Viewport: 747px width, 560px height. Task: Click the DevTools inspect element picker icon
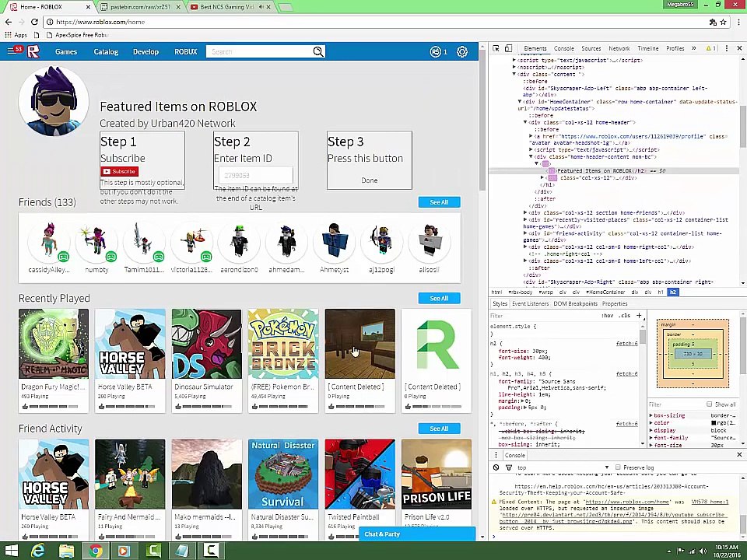pos(496,48)
